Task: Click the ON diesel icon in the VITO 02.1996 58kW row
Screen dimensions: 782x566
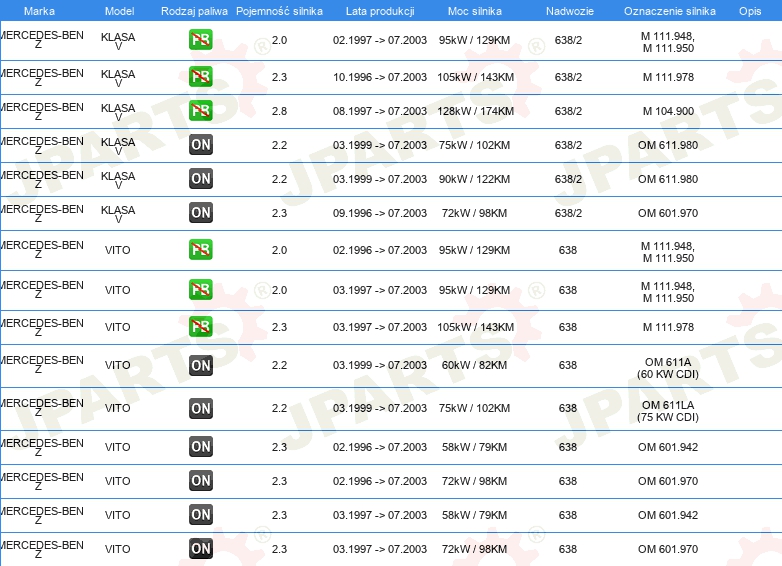Action: coord(200,446)
